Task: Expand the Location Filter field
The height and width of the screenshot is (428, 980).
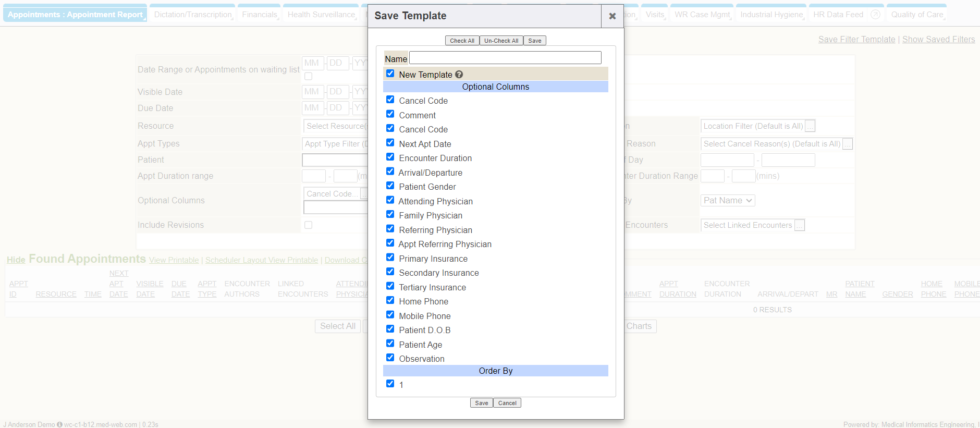Action: [x=753, y=126]
